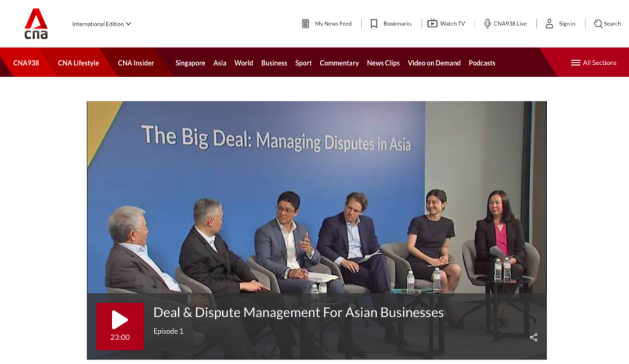629x364 pixels.
Task: Click the CNA938 Live microphone icon
Action: [487, 24]
